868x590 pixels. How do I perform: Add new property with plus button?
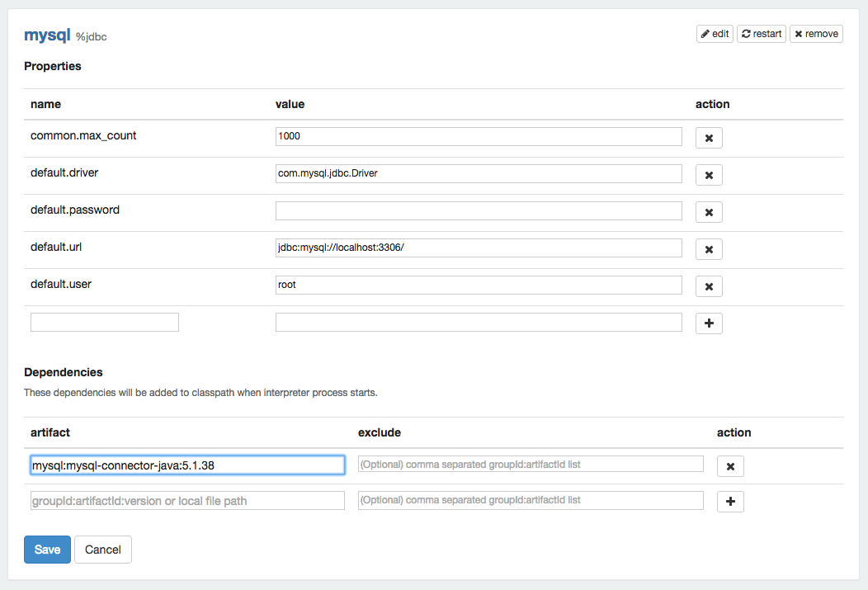coord(709,323)
